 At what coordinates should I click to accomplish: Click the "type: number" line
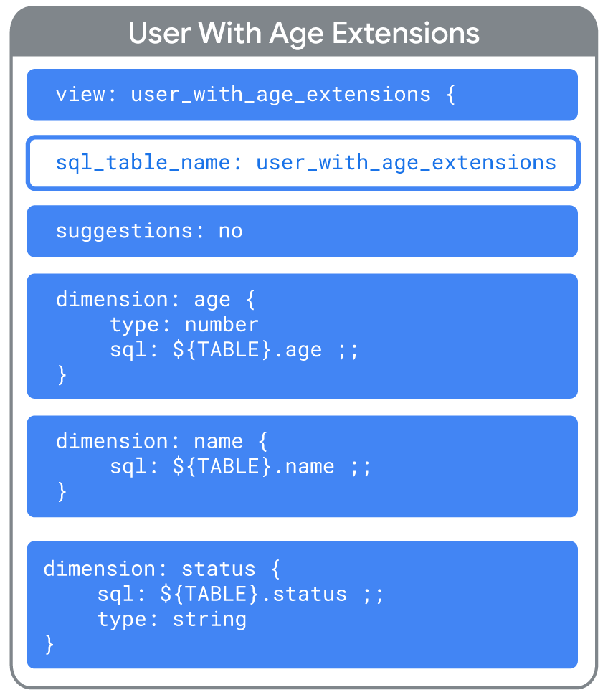click(184, 324)
